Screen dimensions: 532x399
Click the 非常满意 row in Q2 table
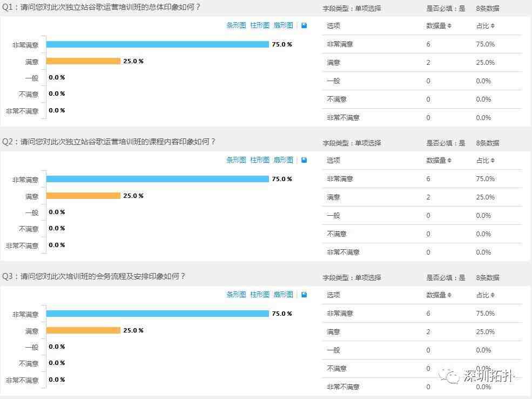(x=422, y=179)
